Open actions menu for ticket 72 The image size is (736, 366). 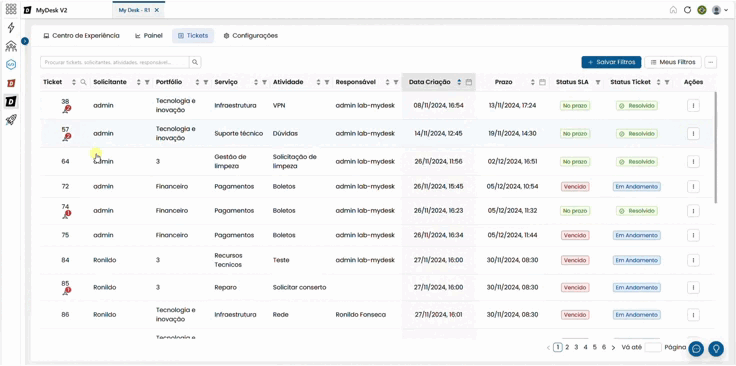point(693,186)
